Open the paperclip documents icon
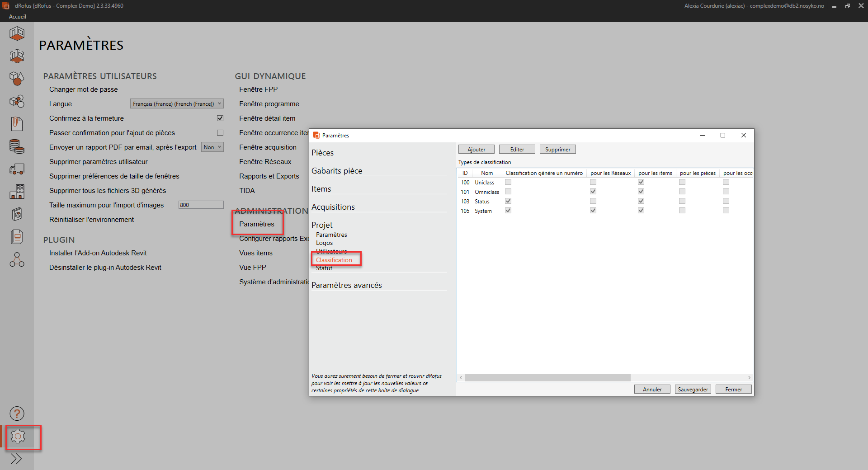The width and height of the screenshot is (868, 470). [x=17, y=124]
